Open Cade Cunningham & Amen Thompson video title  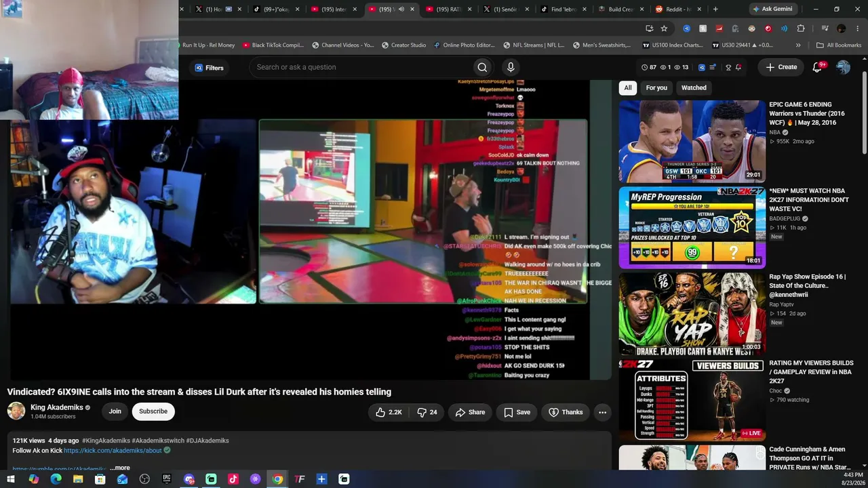[810, 458]
